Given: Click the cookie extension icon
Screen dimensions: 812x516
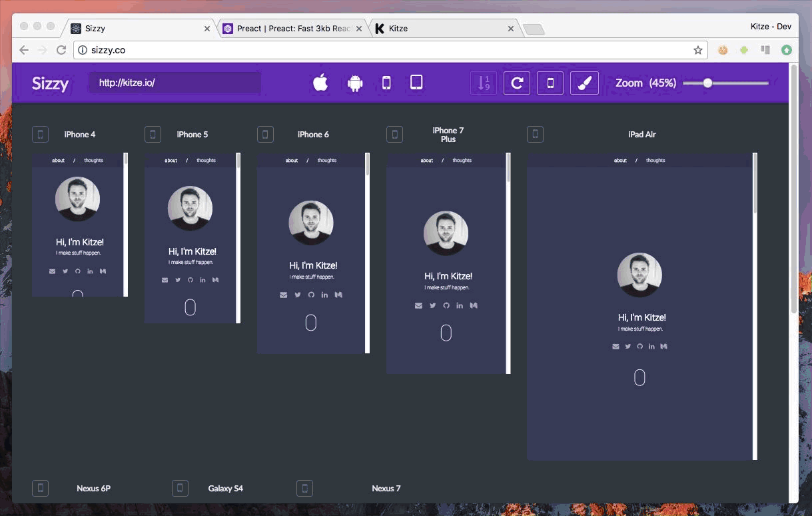Looking at the screenshot, I should coord(723,50).
